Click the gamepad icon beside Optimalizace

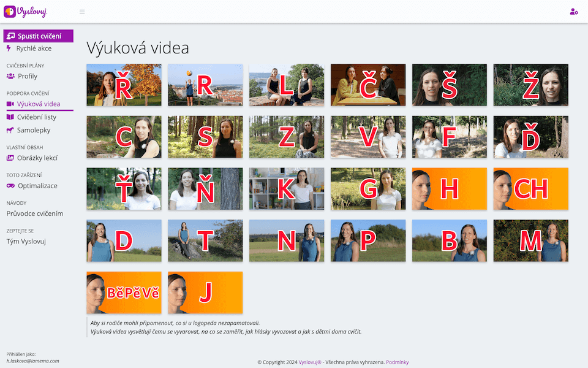click(x=10, y=186)
